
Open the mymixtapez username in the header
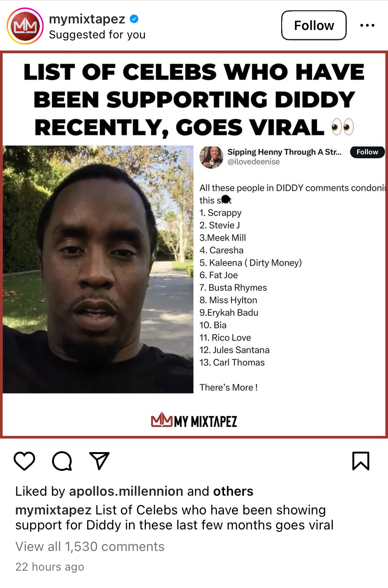(87, 19)
